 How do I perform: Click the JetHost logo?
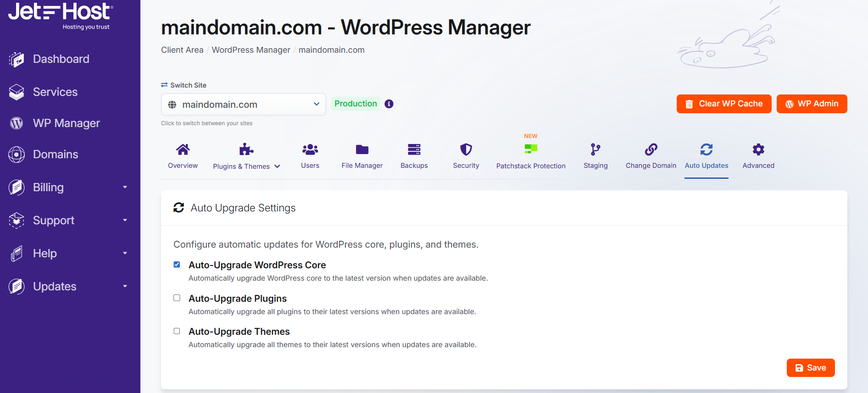(61, 16)
